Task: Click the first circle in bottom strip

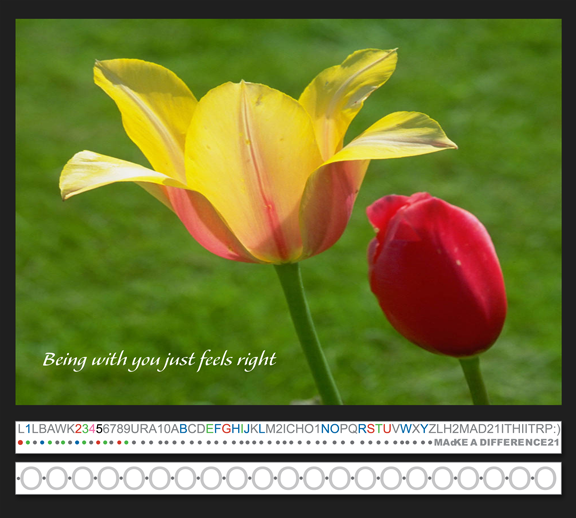Action: point(31,478)
